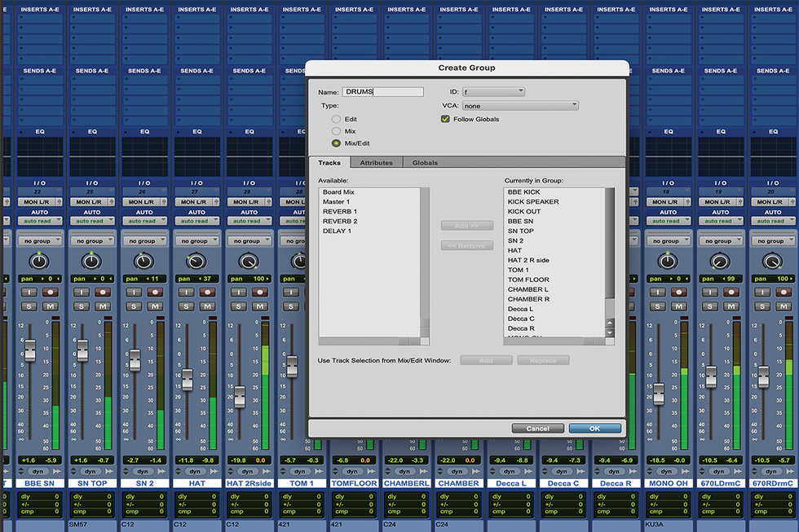
Task: Open the group ID dropdown
Action: coord(493,91)
